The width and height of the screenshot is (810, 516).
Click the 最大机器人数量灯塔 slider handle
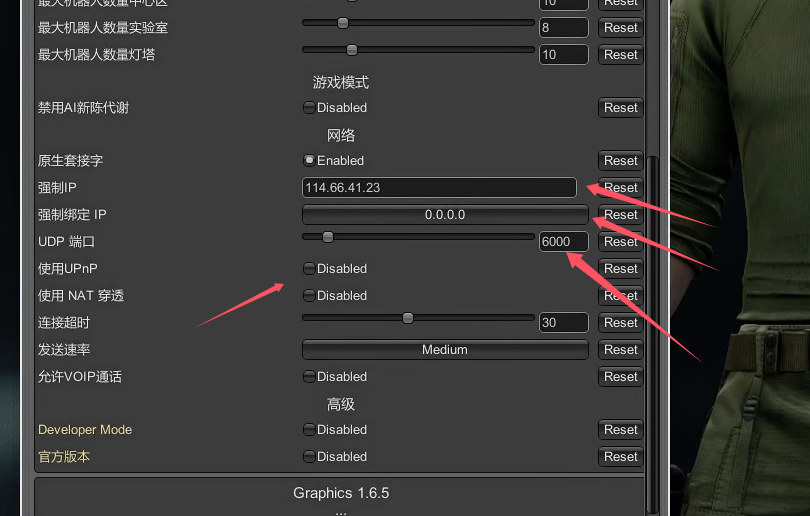[x=352, y=50]
